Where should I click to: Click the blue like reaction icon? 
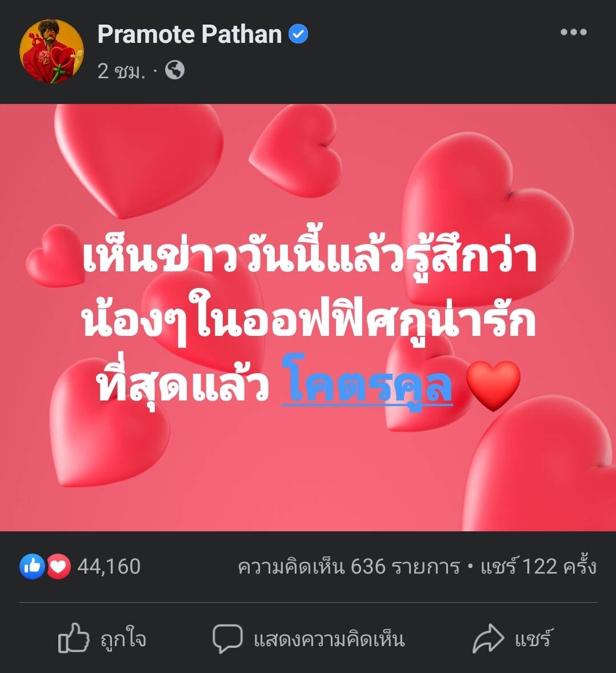[x=32, y=566]
